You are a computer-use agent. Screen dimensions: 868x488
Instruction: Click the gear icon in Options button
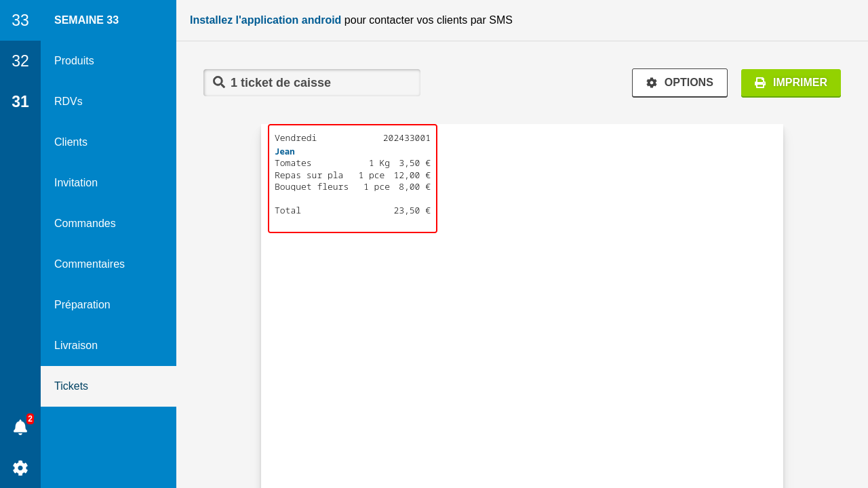(652, 83)
